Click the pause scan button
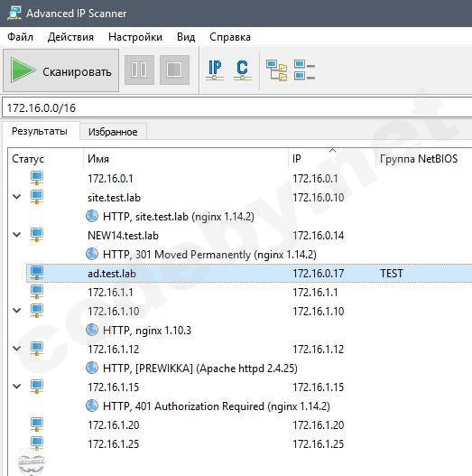The height and width of the screenshot is (476, 472). [x=139, y=70]
